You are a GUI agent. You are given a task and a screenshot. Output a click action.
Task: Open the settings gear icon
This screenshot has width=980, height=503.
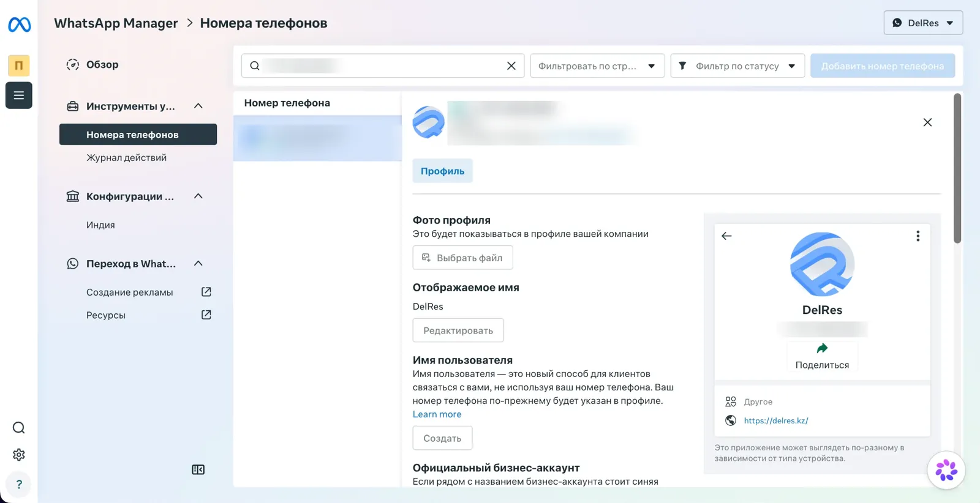point(19,455)
